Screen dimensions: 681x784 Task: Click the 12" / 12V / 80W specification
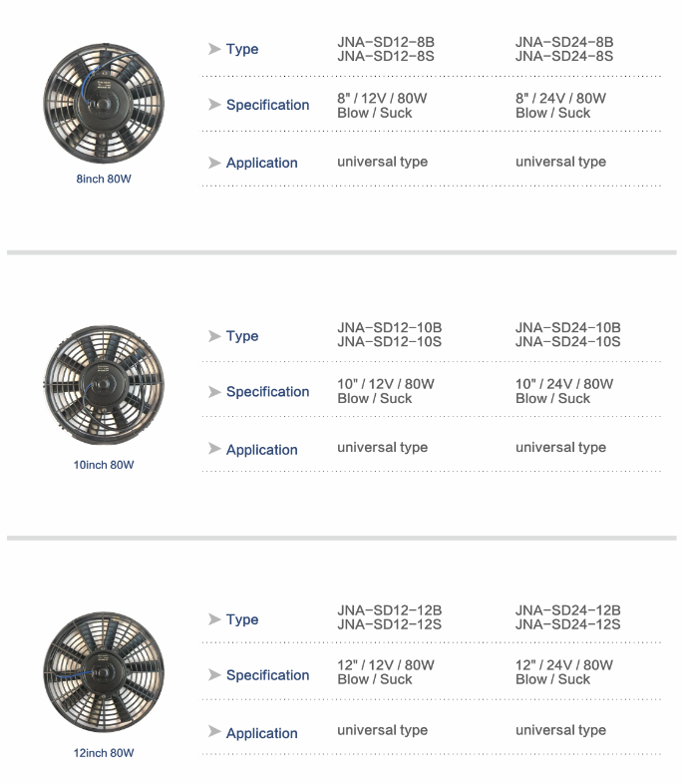(386, 665)
